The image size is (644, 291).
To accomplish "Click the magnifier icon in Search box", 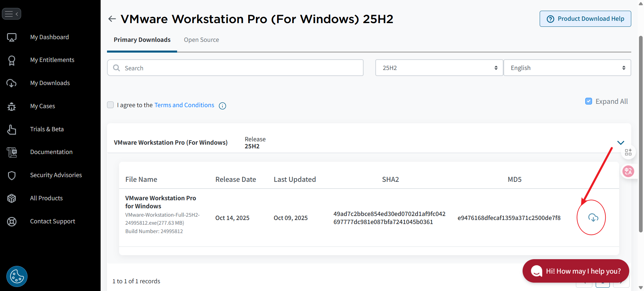I will [x=116, y=68].
